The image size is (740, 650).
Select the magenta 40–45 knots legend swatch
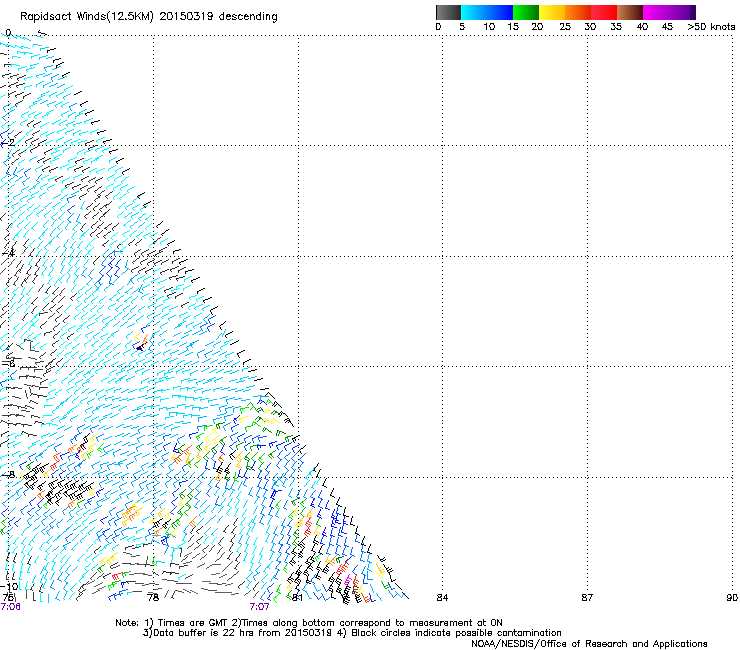click(656, 12)
